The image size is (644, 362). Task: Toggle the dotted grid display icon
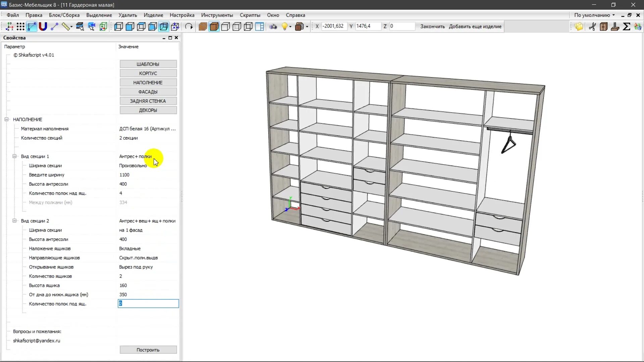tap(20, 26)
